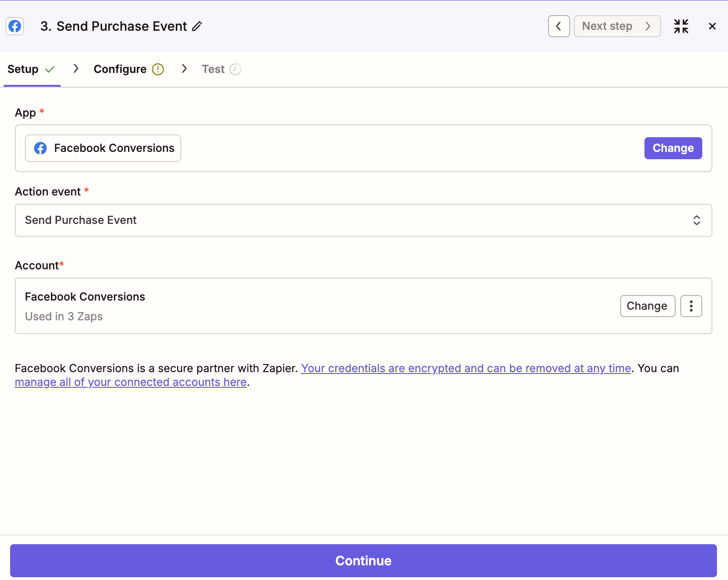
Task: Open the Test tab
Action: point(222,69)
